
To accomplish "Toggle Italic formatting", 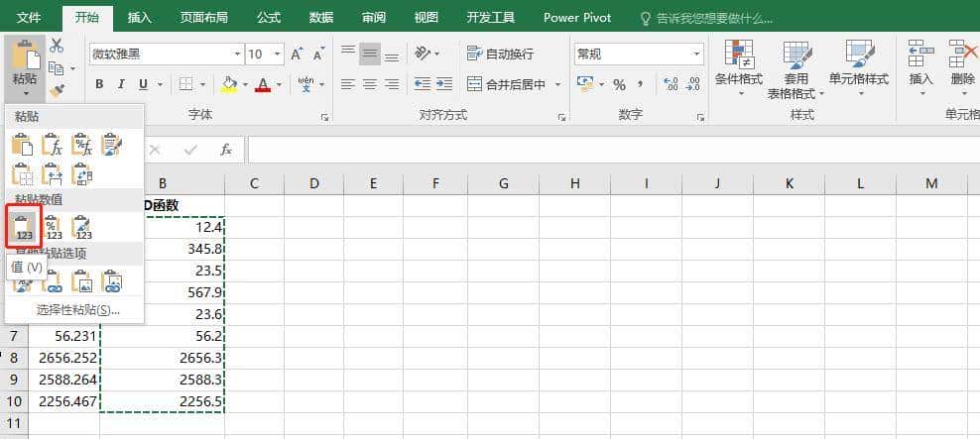I will click(121, 84).
